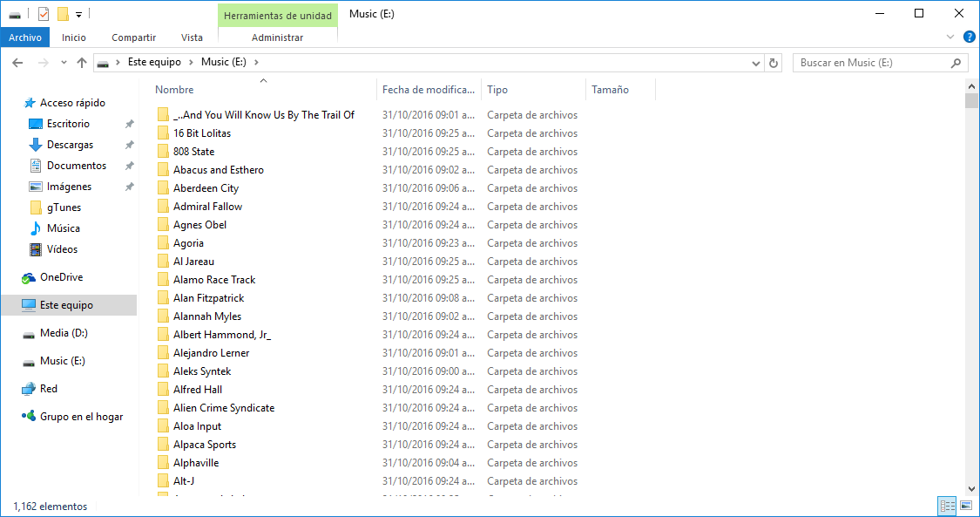Image resolution: width=980 pixels, height=517 pixels.
Task: Click the refresh icon in the address bar
Action: point(774,63)
